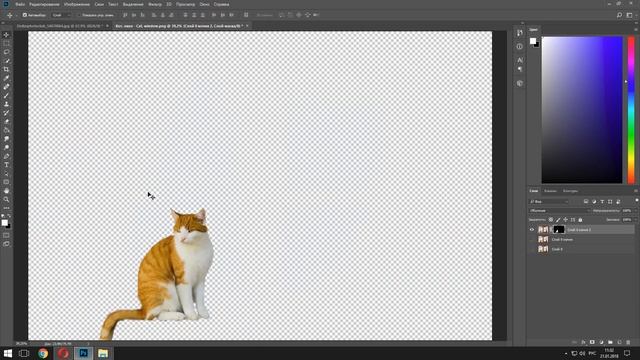Select the Clone Stamp tool

pos(6,104)
